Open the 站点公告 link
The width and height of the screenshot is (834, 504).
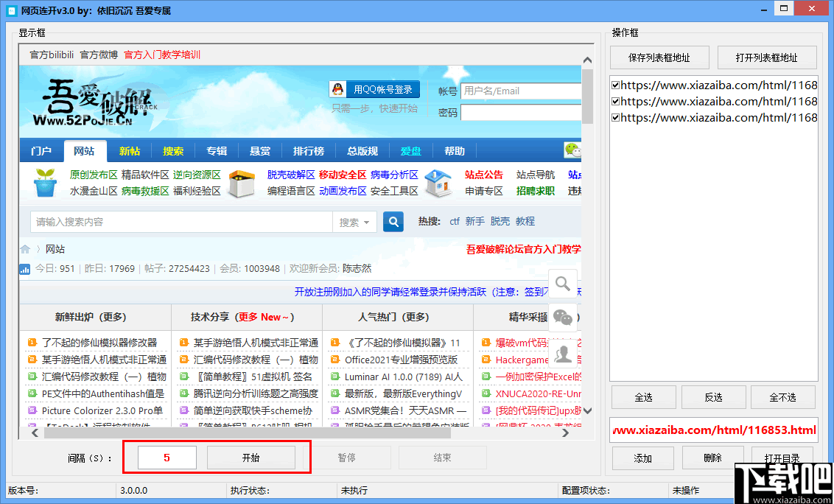[x=483, y=175]
